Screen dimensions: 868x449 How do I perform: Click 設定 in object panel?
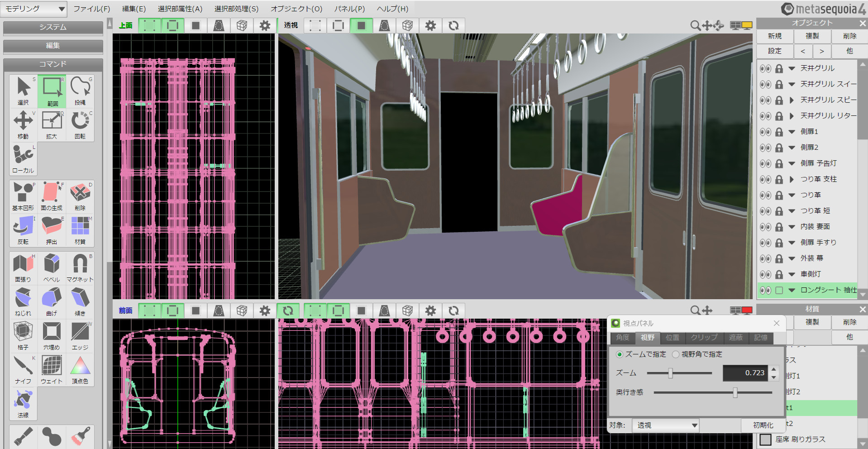(x=775, y=51)
